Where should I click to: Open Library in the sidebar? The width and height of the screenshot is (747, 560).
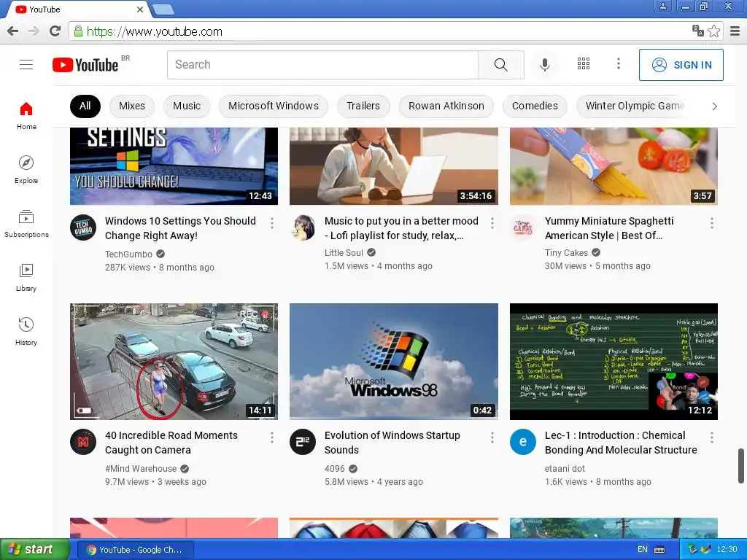(26, 278)
